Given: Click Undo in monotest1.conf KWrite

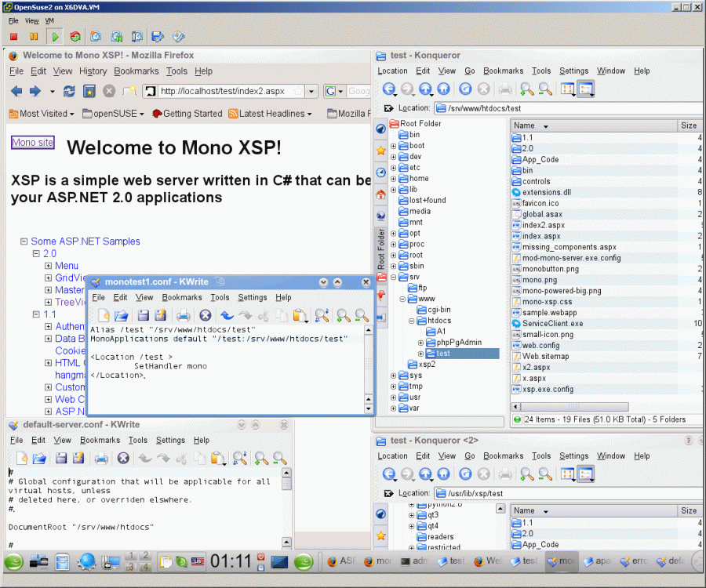Looking at the screenshot, I should pyautogui.click(x=227, y=316).
